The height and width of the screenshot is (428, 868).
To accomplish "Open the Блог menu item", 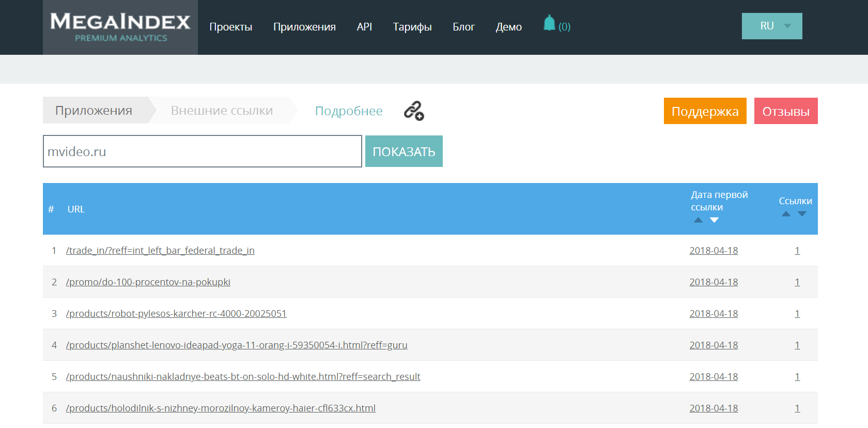I will (x=463, y=27).
